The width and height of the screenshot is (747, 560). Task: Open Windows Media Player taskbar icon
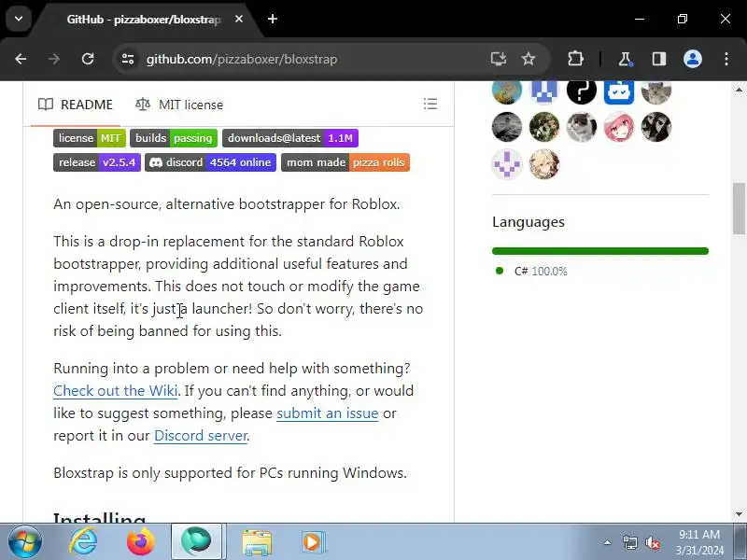(313, 542)
